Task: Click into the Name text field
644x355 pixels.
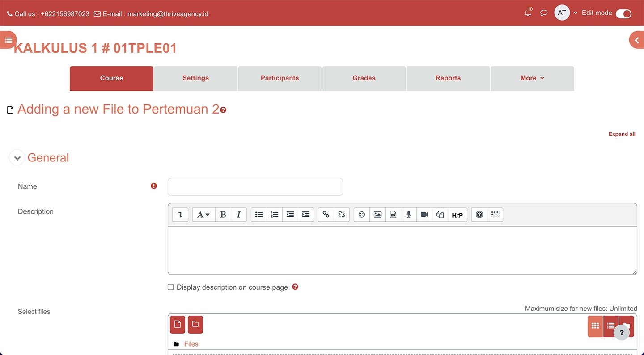Action: [x=255, y=187]
